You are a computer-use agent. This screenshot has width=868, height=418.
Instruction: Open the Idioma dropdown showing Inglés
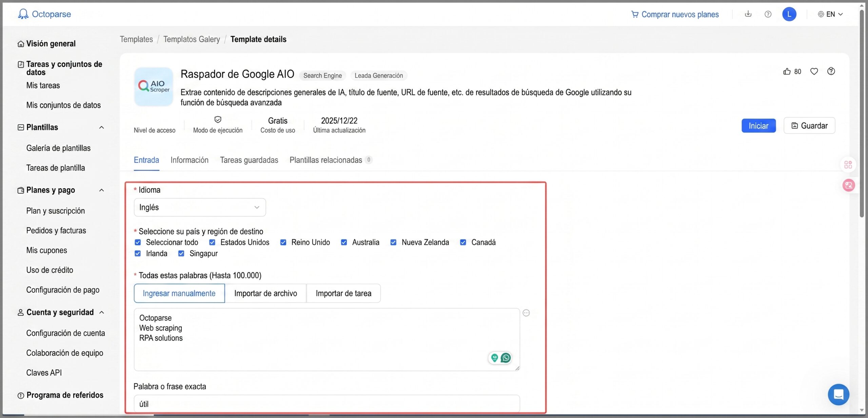200,207
